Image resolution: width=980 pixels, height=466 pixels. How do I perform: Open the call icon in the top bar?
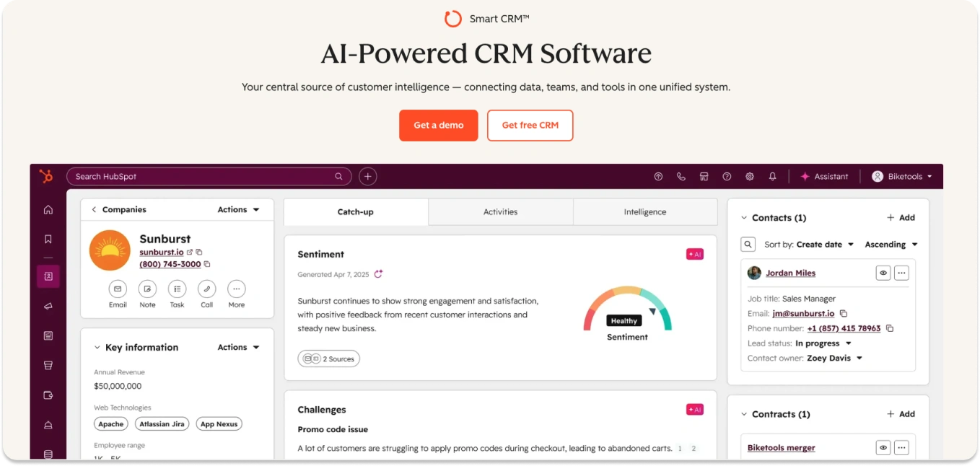681,176
